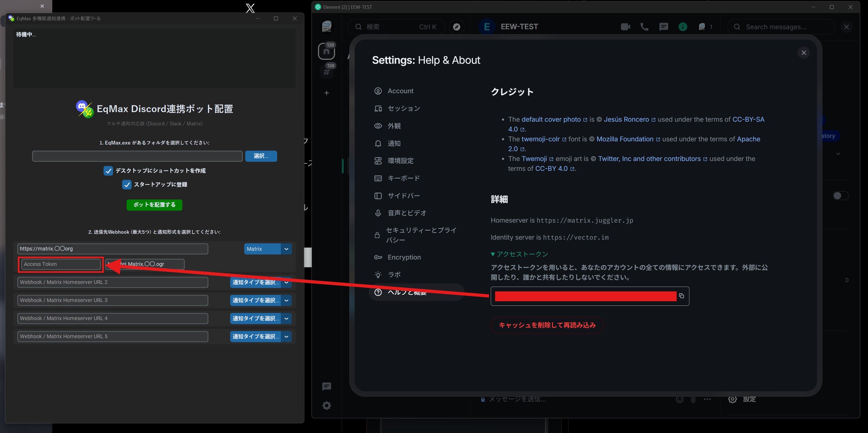The image size is (868, 433).
Task: Uncheck デスクトップにショートカットを作成
Action: [x=108, y=171]
